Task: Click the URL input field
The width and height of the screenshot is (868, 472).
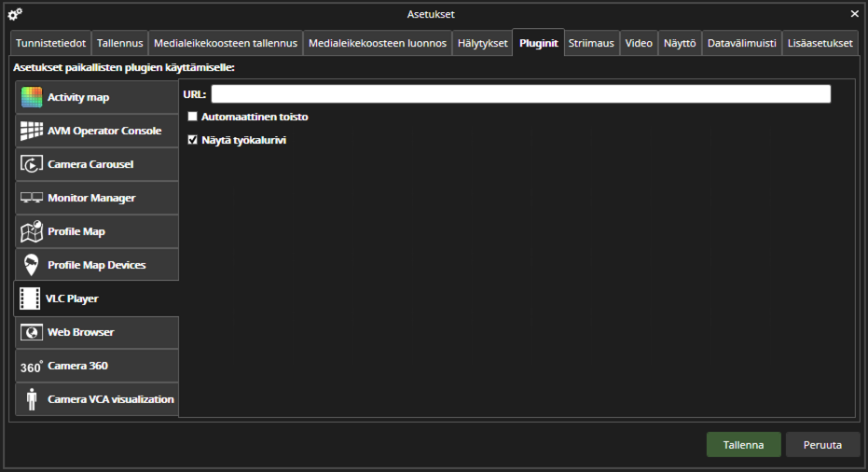Action: pos(520,94)
